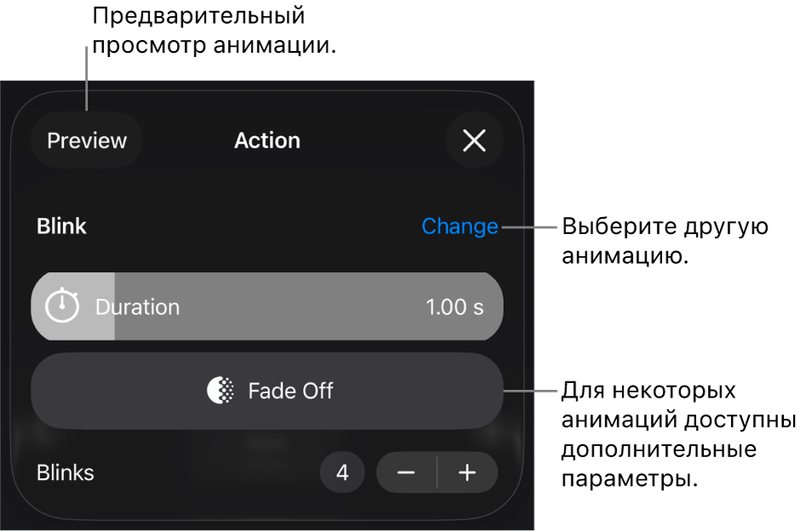Close the Action panel with X
806x532 pixels.
474,140
